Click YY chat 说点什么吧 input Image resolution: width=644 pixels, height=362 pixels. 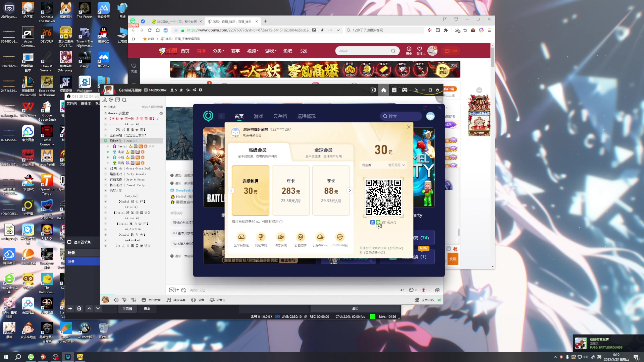[292, 290]
